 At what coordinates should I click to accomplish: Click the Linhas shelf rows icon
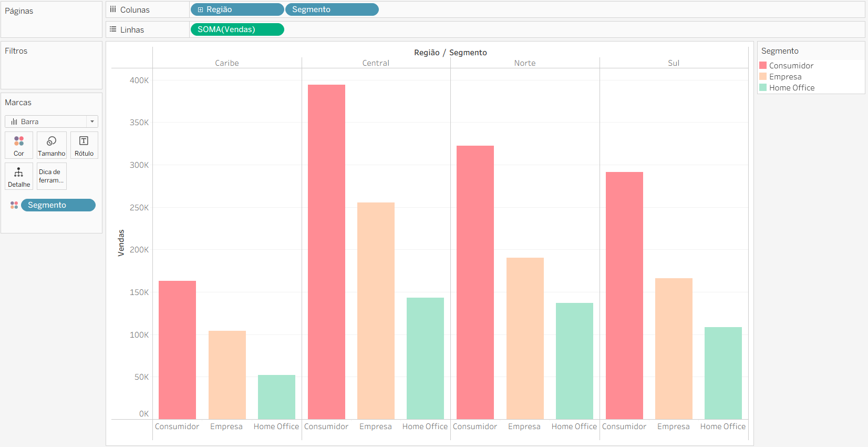[x=113, y=29]
